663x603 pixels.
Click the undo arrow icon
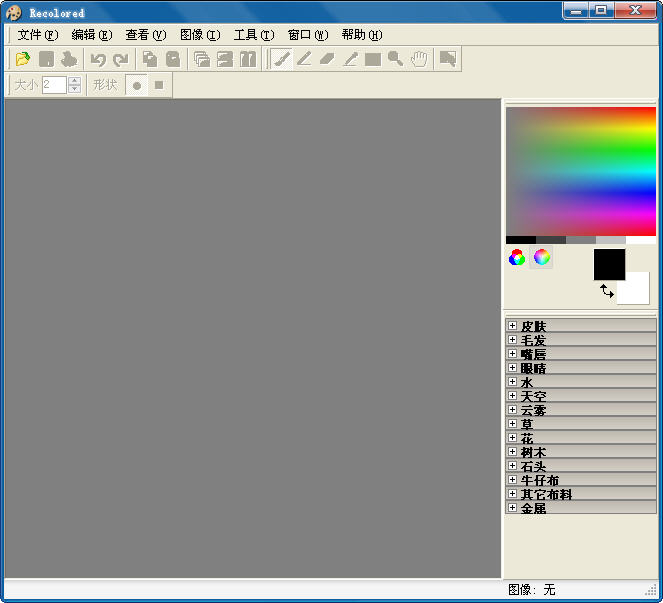[x=98, y=59]
